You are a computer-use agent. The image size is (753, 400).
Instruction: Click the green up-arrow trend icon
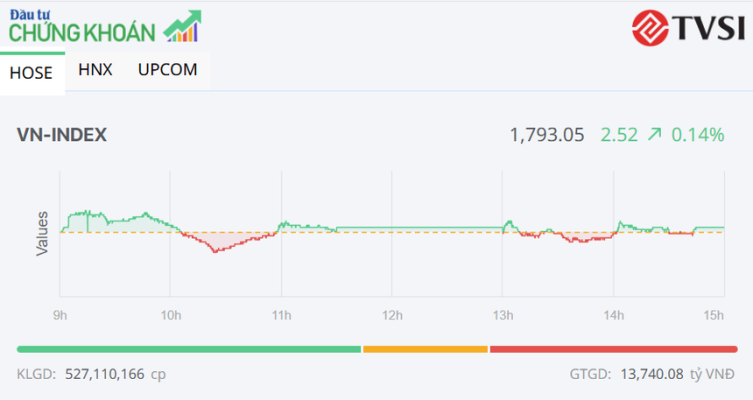654,134
